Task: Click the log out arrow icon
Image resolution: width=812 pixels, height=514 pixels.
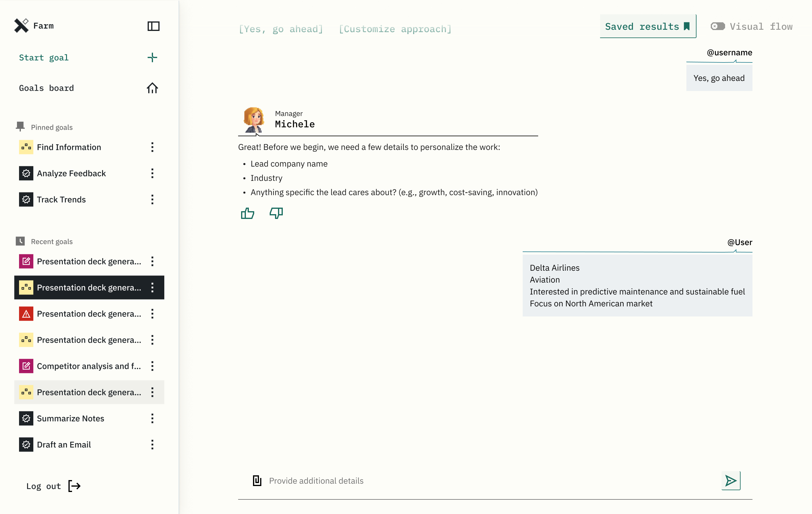Action: pyautogui.click(x=74, y=486)
